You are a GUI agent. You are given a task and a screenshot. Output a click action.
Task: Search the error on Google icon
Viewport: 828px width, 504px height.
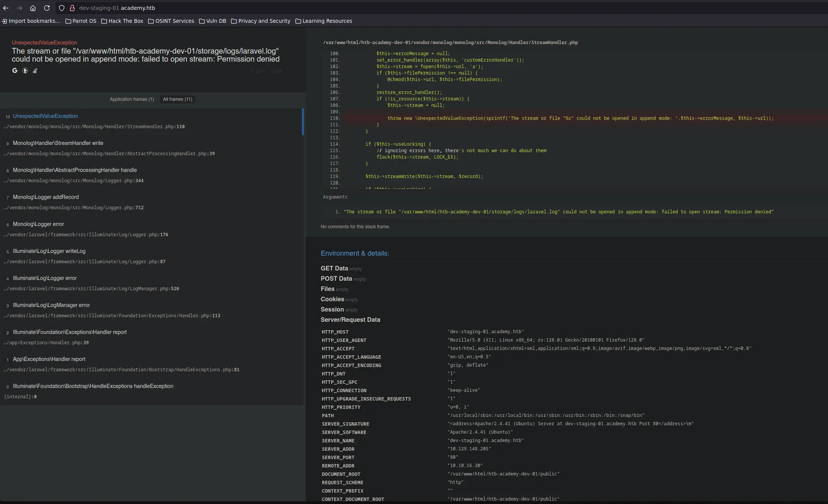tap(15, 70)
